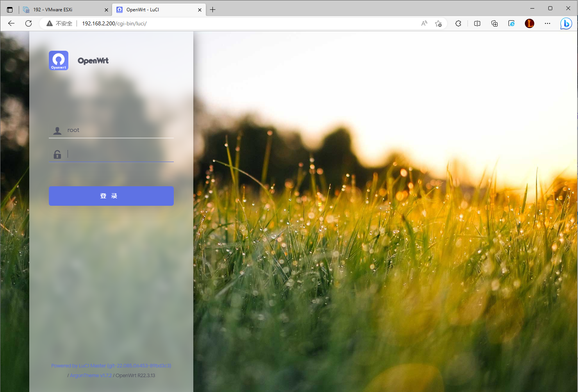Viewport: 578px width, 392px height.
Task: Click the blue 登录 login button
Action: click(111, 196)
